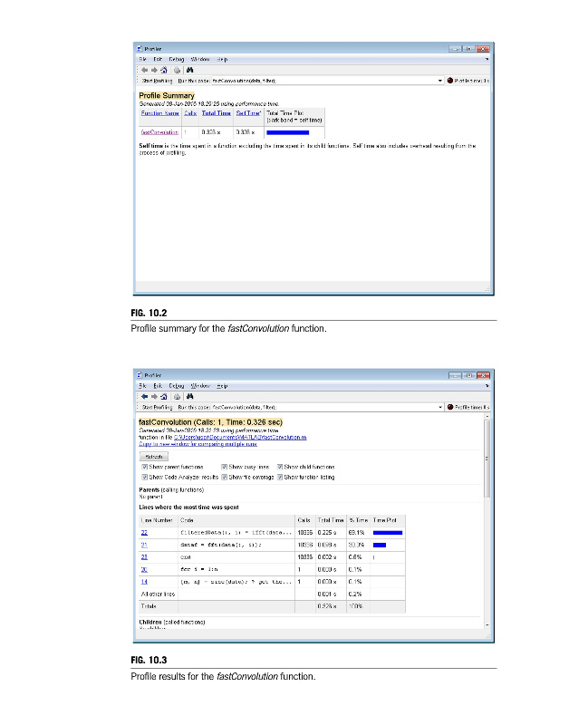Open Find via binoculars in lower Profiler
This screenshot has height=725, width=588.
click(190, 396)
